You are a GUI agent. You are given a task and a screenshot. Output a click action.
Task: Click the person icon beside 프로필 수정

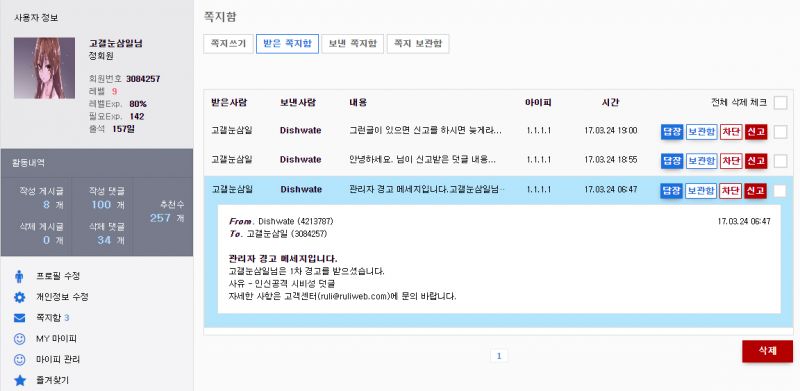point(19,276)
